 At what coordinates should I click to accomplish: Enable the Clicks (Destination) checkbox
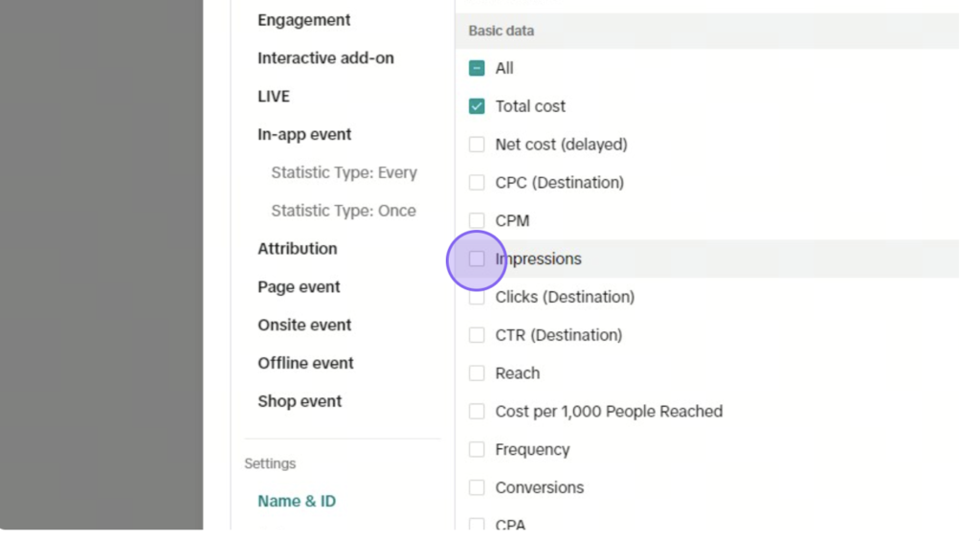click(477, 297)
